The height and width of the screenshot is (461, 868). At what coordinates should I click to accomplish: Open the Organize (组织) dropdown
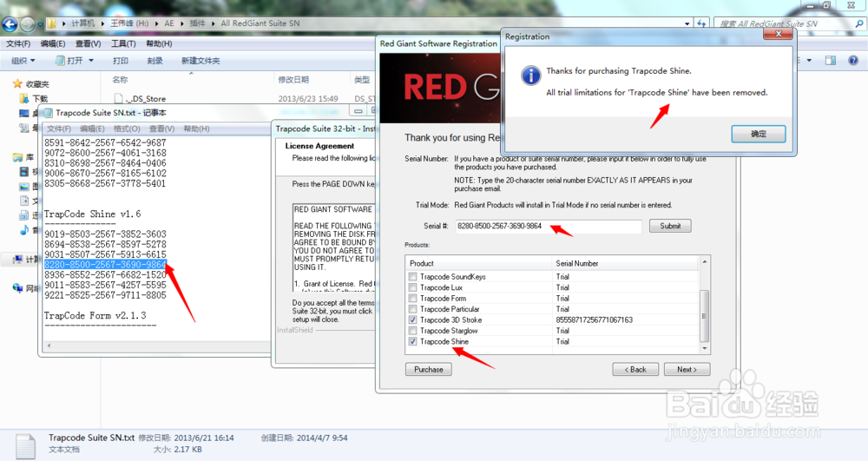23,60
